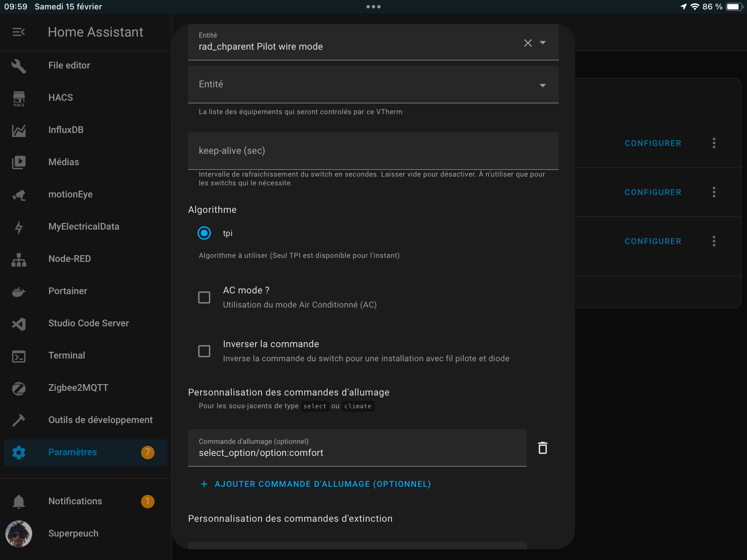Screen dimensions: 747x560
Task: Open the first CONFIGURER row's three-dot menu
Action: point(713,143)
